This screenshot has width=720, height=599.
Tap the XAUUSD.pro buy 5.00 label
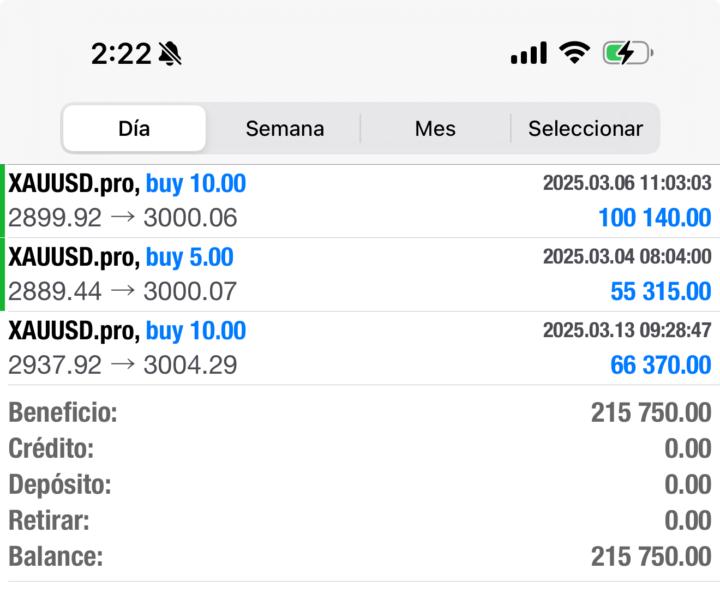(121, 257)
